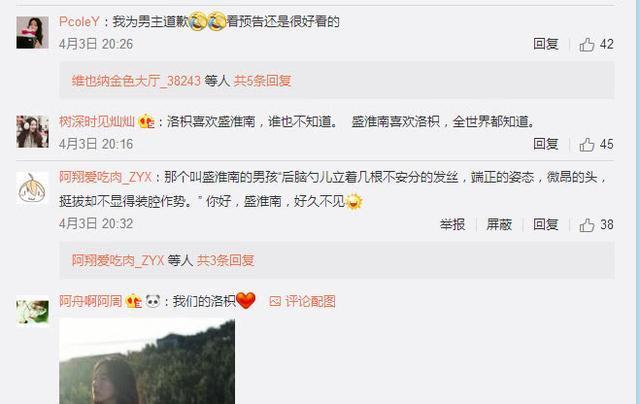Reply to PcoleY's comment via 回复
Screen dimensions: 640x404
pyautogui.click(x=546, y=44)
